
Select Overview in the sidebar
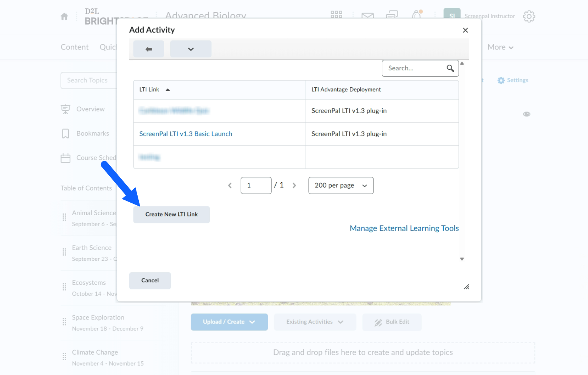coord(90,109)
